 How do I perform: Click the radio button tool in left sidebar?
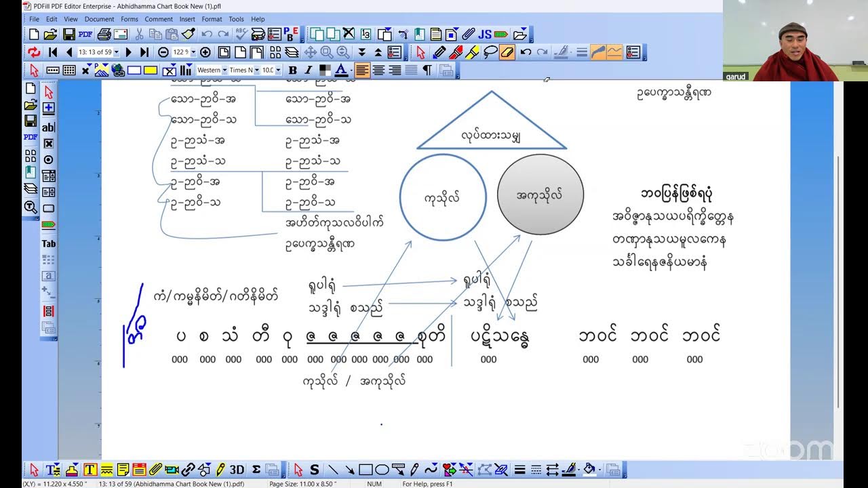point(49,160)
